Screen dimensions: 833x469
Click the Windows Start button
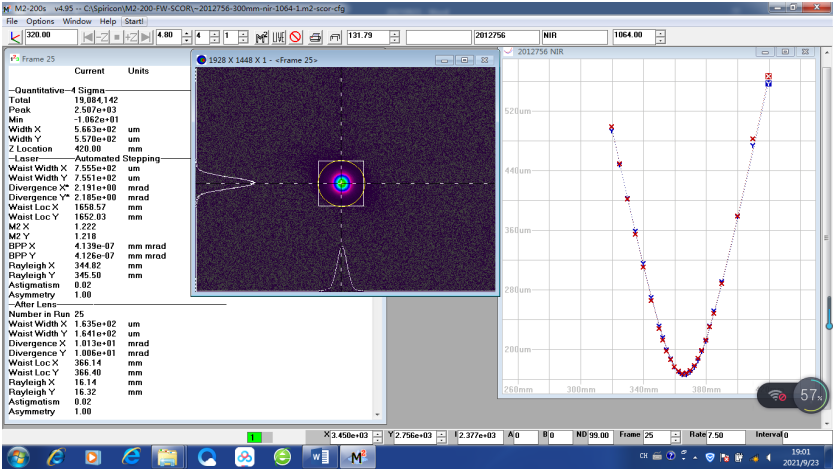click(x=18, y=456)
